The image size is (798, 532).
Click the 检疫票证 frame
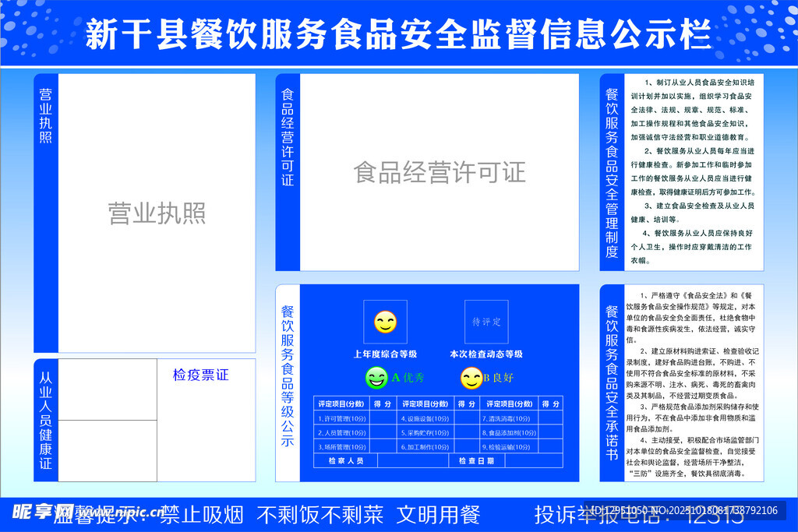pyautogui.click(x=207, y=419)
